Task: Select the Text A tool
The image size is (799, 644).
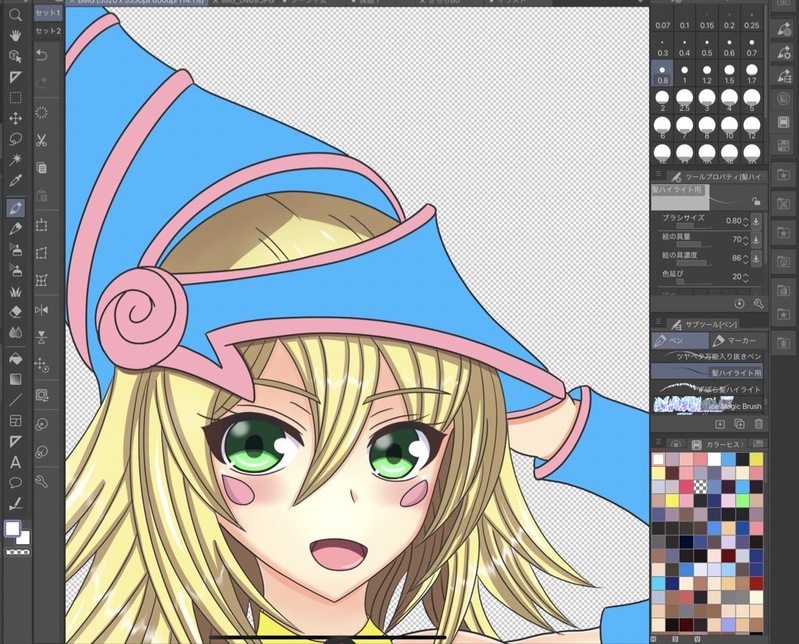Action: click(15, 463)
